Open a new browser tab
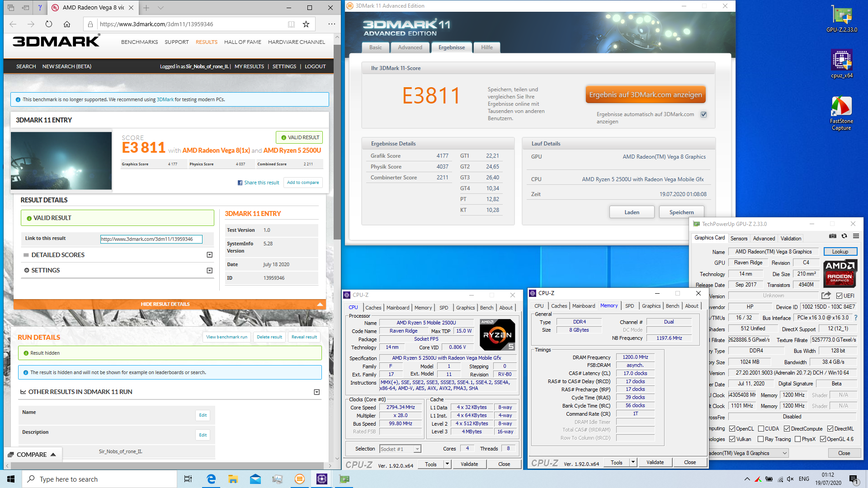Image resolution: width=868 pixels, height=488 pixels. coord(146,8)
